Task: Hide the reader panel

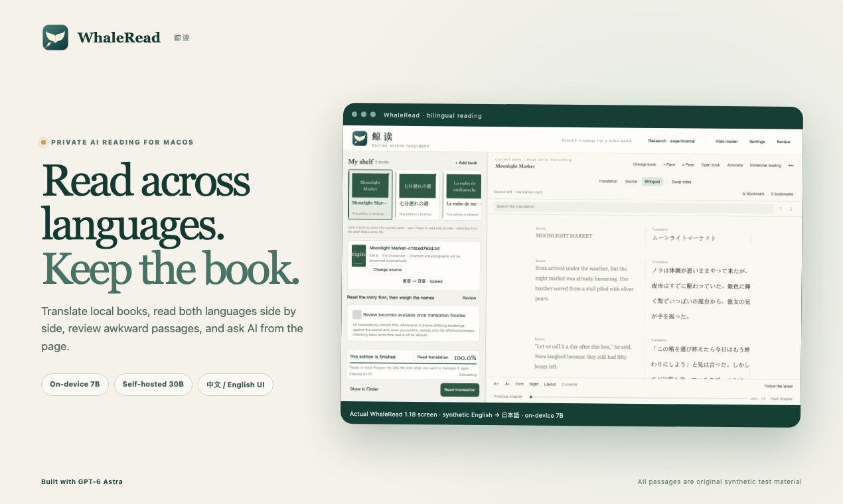Action: tap(726, 141)
